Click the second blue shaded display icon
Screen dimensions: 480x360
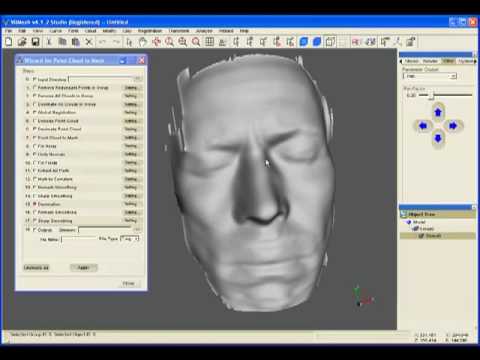(x=317, y=42)
